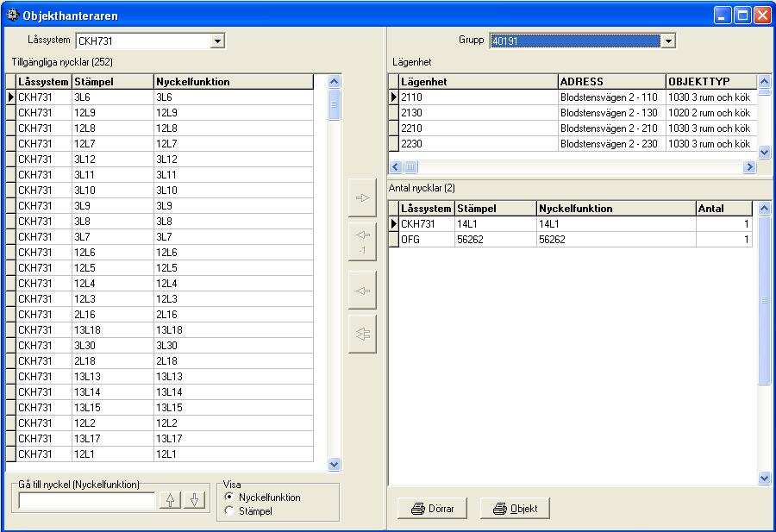776x532 pixels.
Task: Click the Gå till nyckel text field
Action: (x=87, y=501)
